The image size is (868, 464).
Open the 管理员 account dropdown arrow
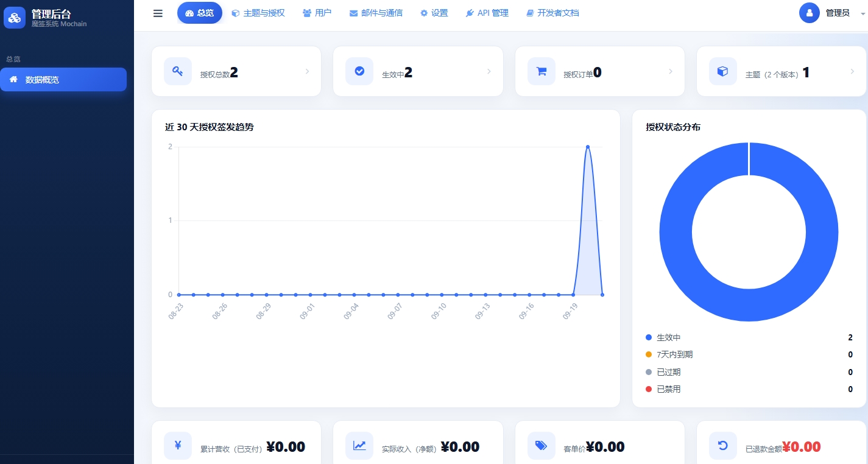(x=863, y=13)
